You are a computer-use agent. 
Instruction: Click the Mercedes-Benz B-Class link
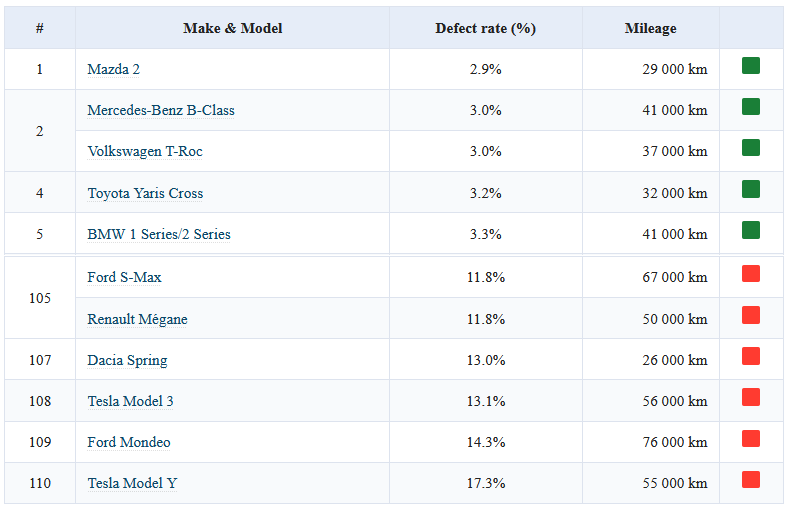click(x=161, y=110)
